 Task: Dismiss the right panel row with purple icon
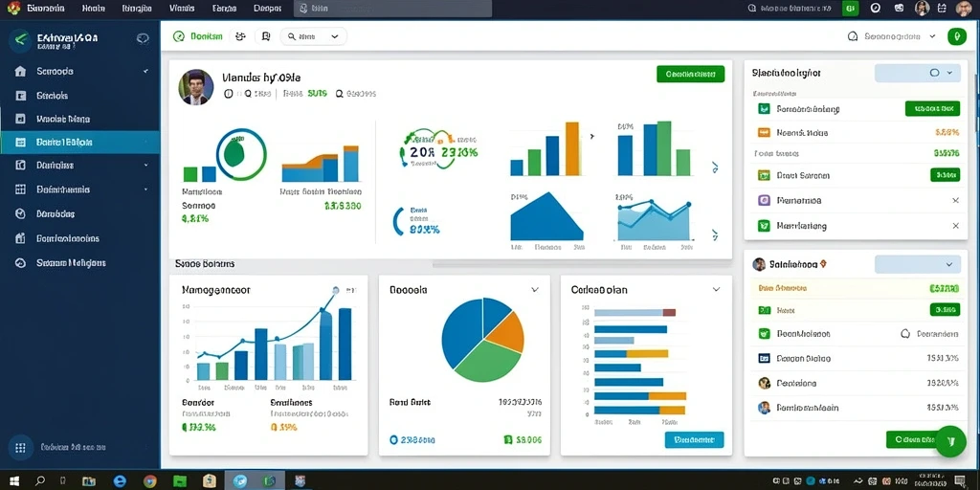955,201
